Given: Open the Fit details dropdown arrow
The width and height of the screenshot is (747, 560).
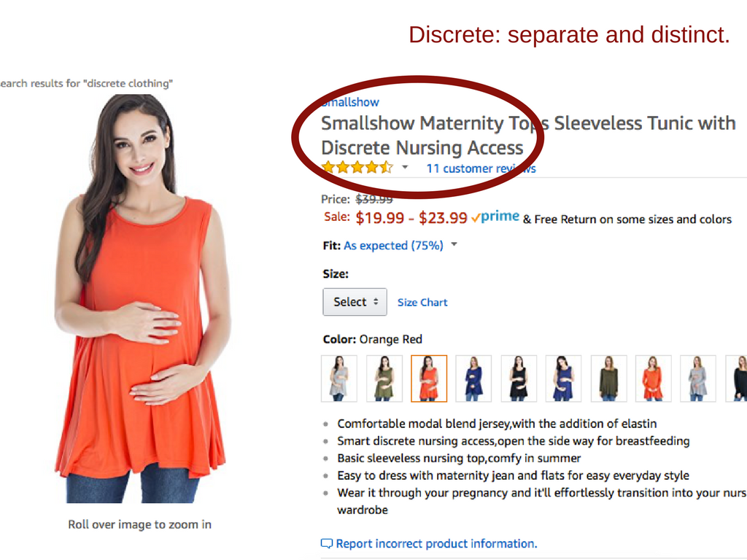Looking at the screenshot, I should [454, 244].
